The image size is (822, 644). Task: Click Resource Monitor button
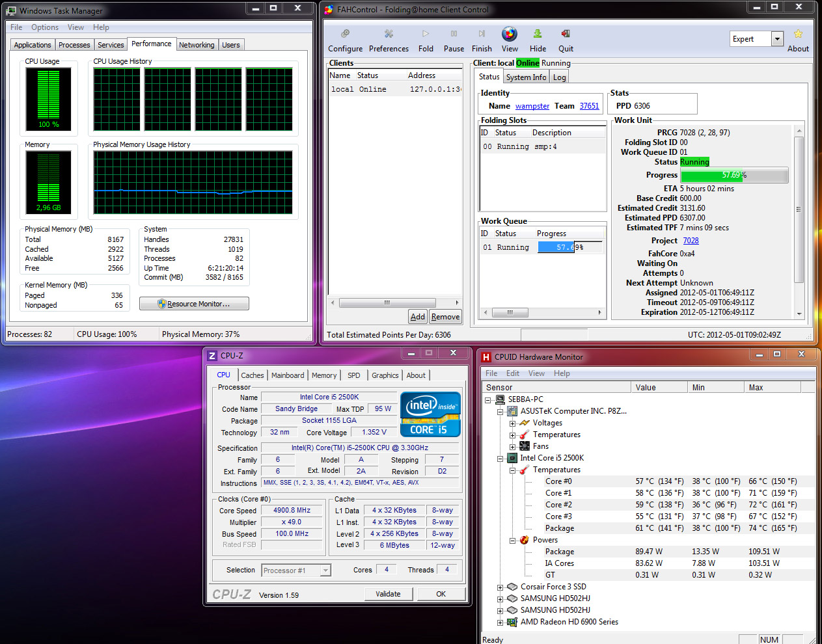click(x=194, y=304)
